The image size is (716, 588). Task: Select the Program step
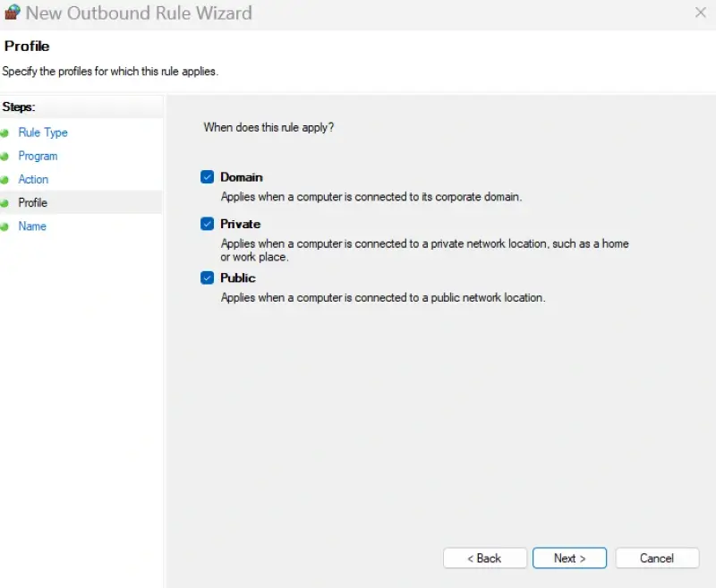38,156
